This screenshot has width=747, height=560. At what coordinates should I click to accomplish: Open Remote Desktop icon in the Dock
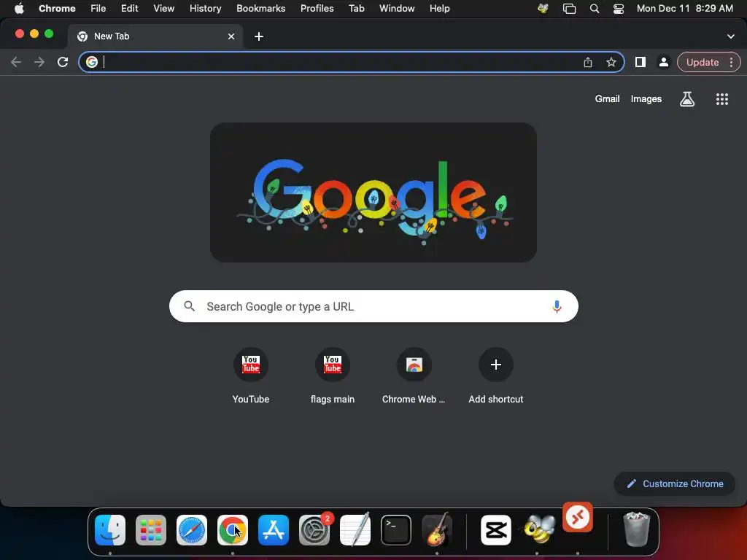coord(578,517)
